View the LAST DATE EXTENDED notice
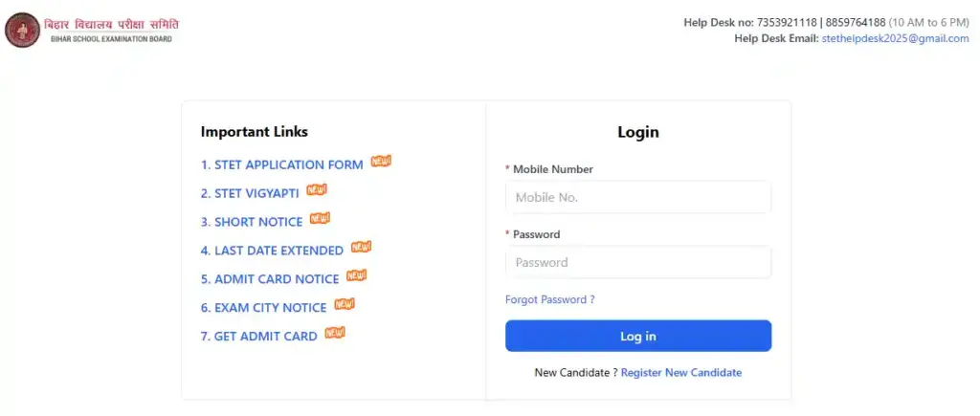The image size is (980, 416). pyautogui.click(x=272, y=251)
